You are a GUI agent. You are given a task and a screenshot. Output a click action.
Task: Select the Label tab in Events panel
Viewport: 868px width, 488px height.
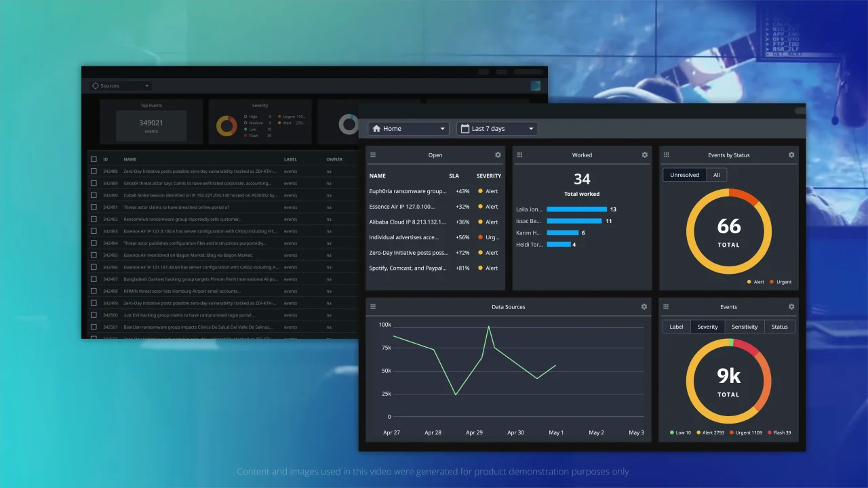[x=677, y=327]
